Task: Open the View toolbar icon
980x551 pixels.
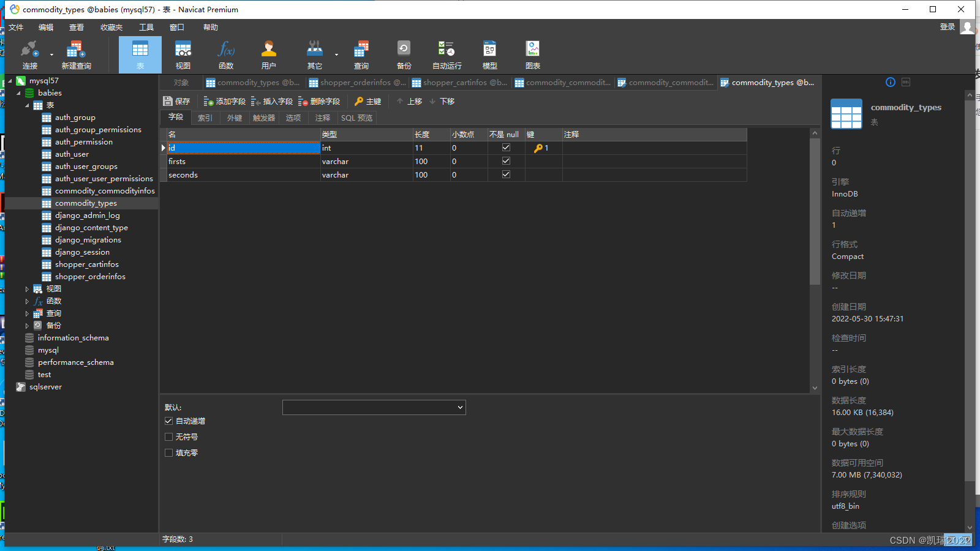Action: click(183, 55)
